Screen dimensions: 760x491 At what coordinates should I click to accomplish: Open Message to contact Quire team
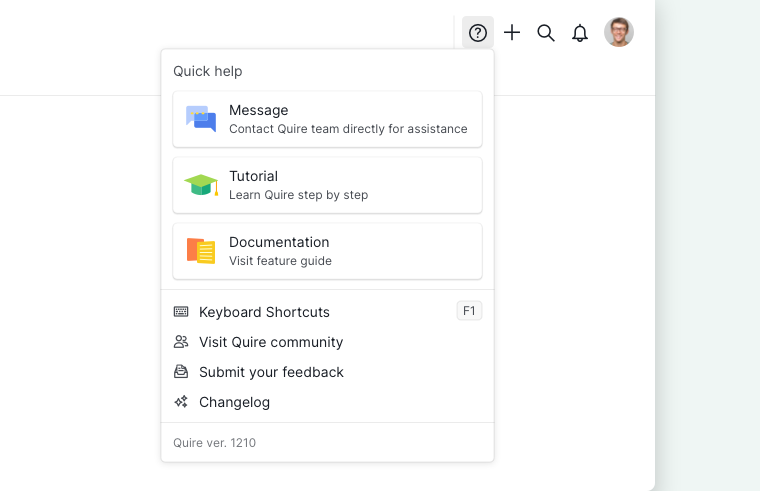328,119
